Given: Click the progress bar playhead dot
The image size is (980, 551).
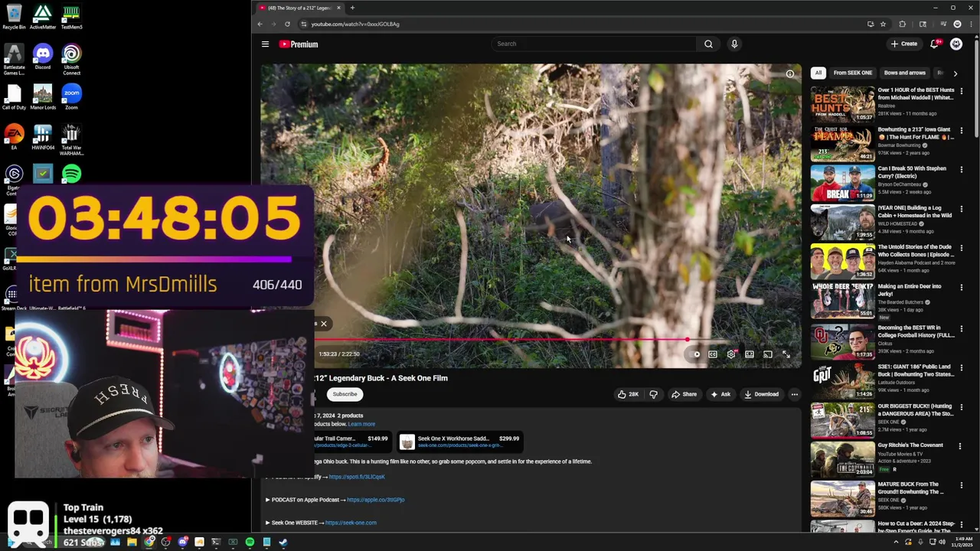Looking at the screenshot, I should (688, 339).
